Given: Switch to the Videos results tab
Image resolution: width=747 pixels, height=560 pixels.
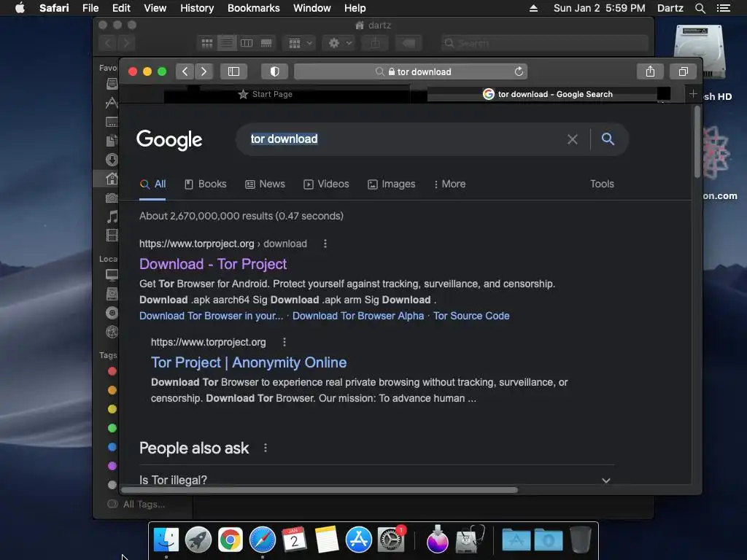Looking at the screenshot, I should pyautogui.click(x=326, y=184).
